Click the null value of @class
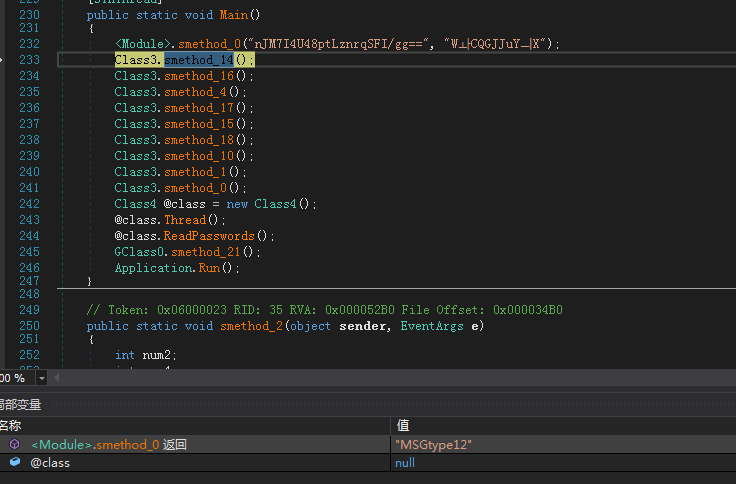Viewport: 736px width, 484px height. point(405,463)
